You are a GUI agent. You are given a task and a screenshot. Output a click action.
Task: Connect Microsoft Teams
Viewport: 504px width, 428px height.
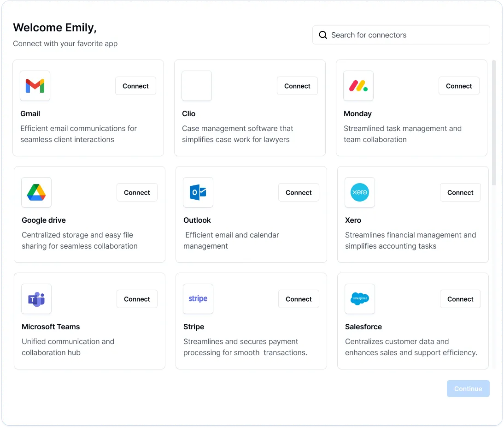click(x=137, y=299)
